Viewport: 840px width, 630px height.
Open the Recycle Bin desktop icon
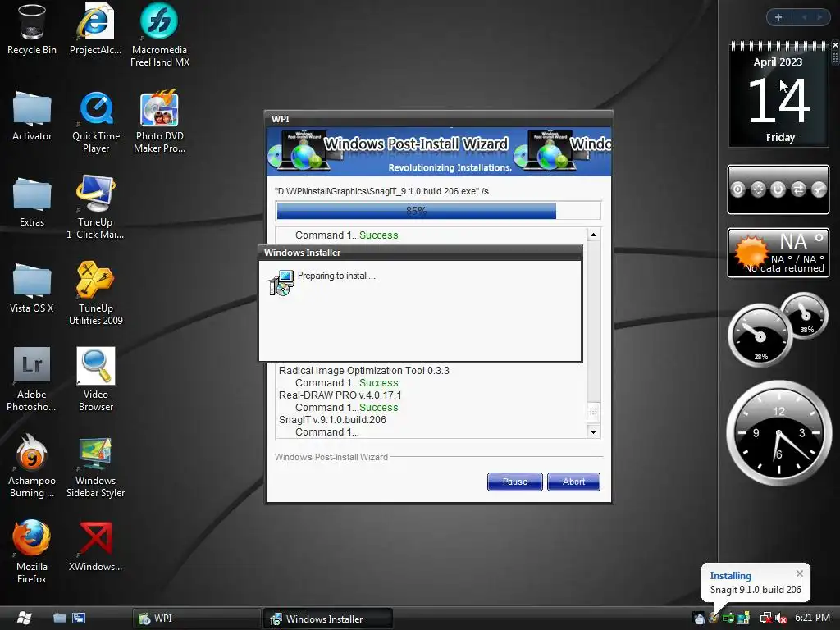coord(32,30)
